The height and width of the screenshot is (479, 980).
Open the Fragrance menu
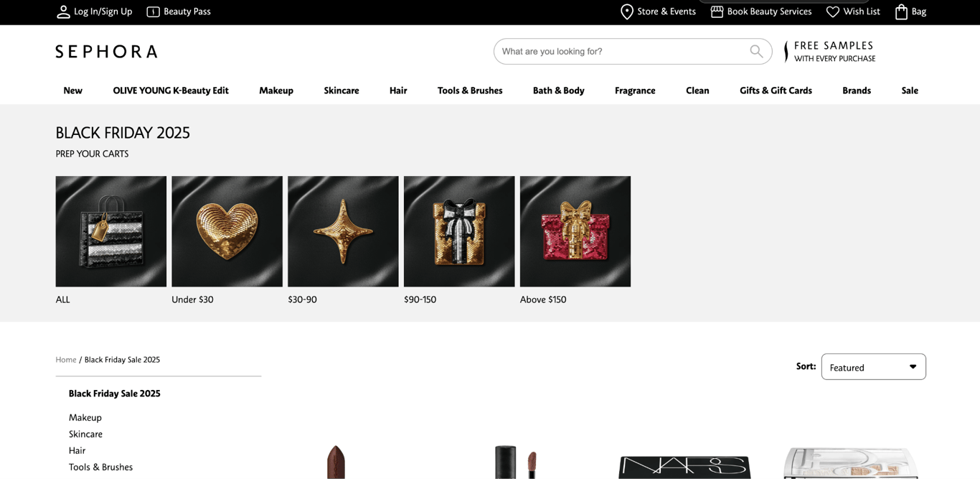(x=635, y=90)
